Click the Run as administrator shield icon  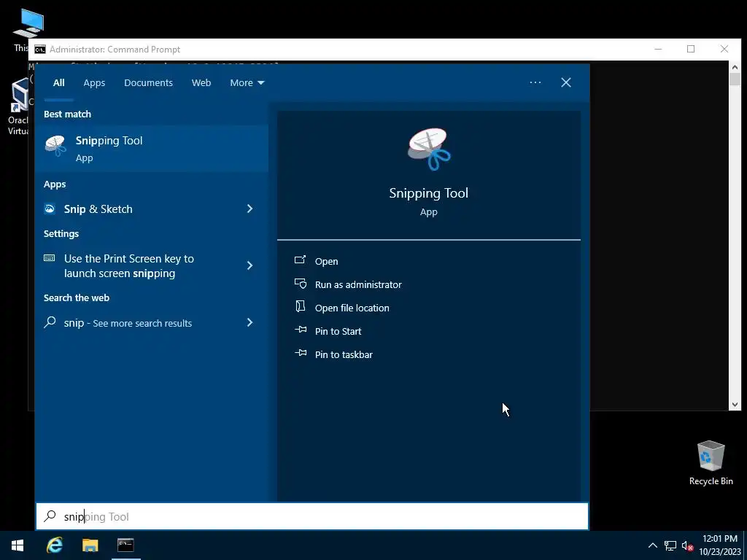coord(300,284)
